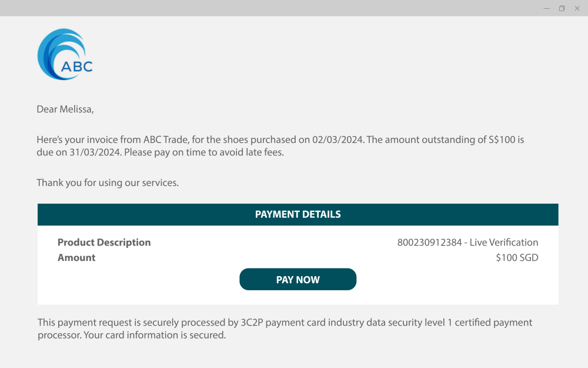This screenshot has width=588, height=368.
Task: Click the PAY NOW button
Action: [298, 279]
